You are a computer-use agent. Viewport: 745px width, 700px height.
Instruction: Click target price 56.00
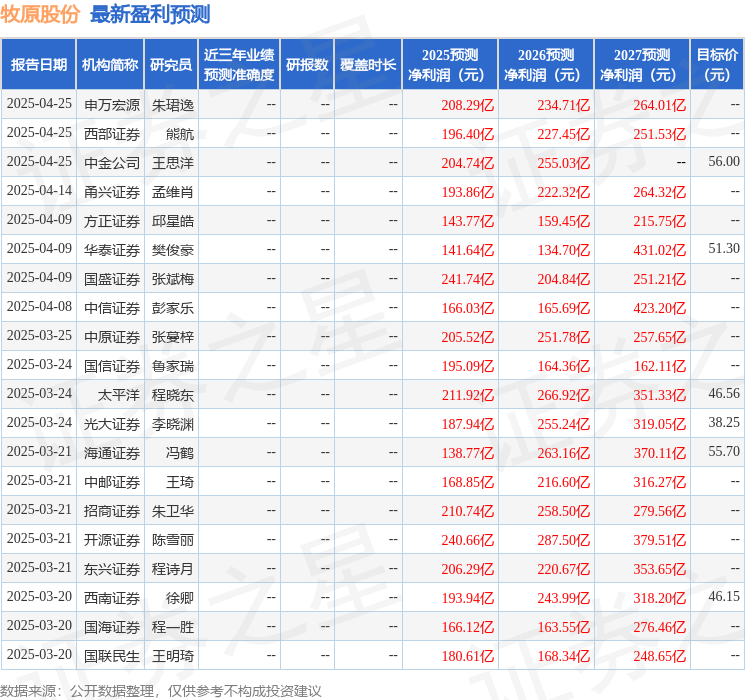point(724,162)
